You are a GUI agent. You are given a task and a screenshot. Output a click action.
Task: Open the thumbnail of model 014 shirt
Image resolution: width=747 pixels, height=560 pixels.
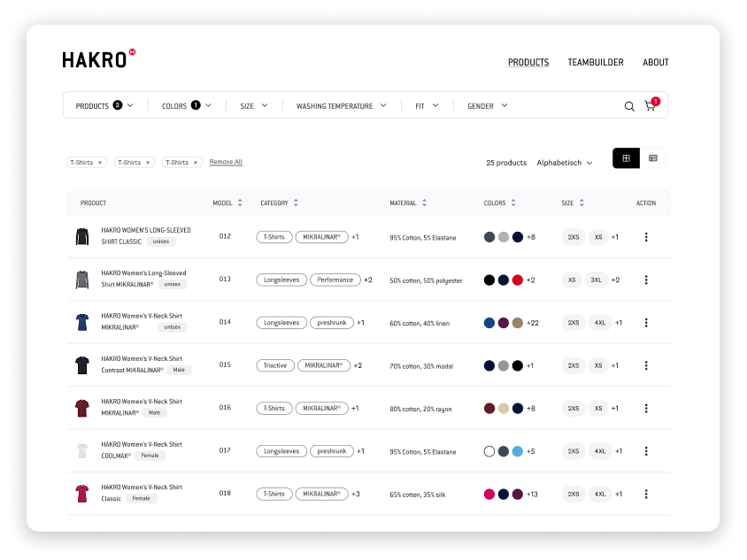click(83, 322)
